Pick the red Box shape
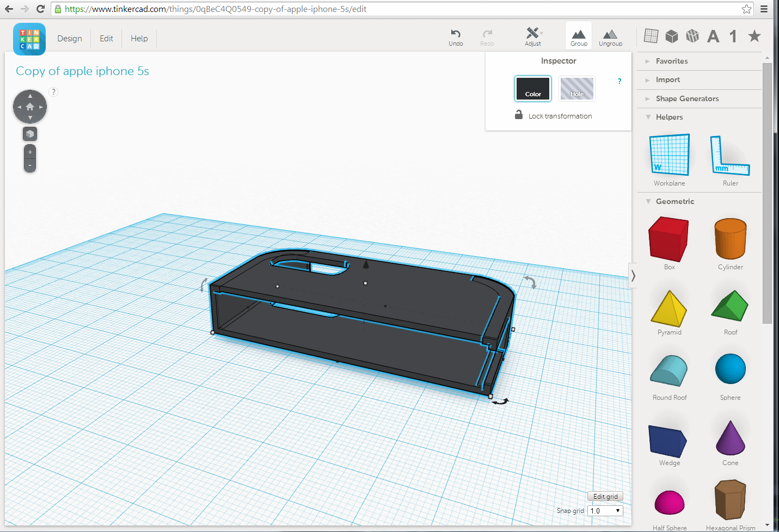The height and width of the screenshot is (532, 779). pos(669,240)
